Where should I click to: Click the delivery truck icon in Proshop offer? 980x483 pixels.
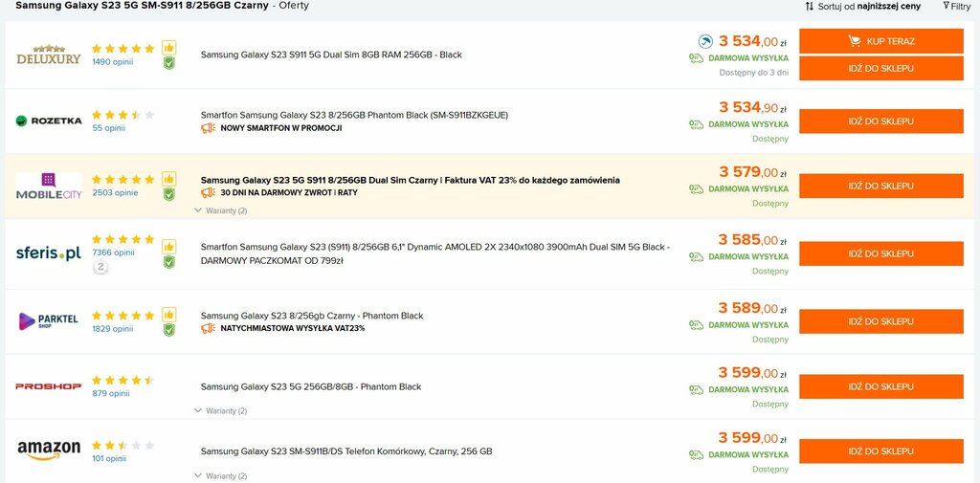point(697,390)
